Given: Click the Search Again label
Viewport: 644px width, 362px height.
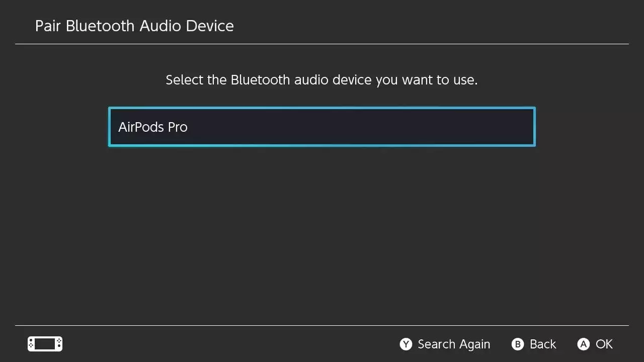Looking at the screenshot, I should (x=453, y=344).
